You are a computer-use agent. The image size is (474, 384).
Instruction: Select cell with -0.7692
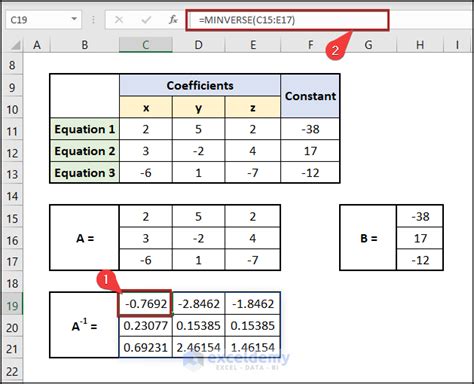tap(146, 304)
